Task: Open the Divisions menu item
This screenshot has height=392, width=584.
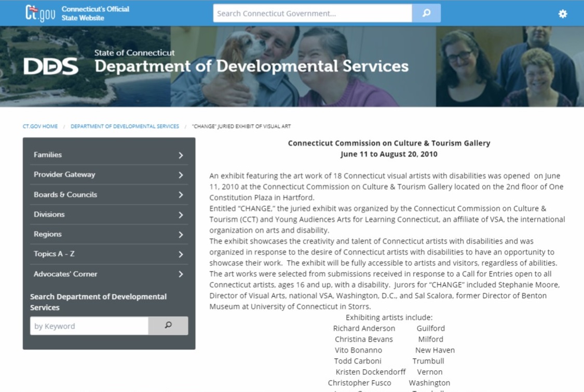Action: click(49, 214)
